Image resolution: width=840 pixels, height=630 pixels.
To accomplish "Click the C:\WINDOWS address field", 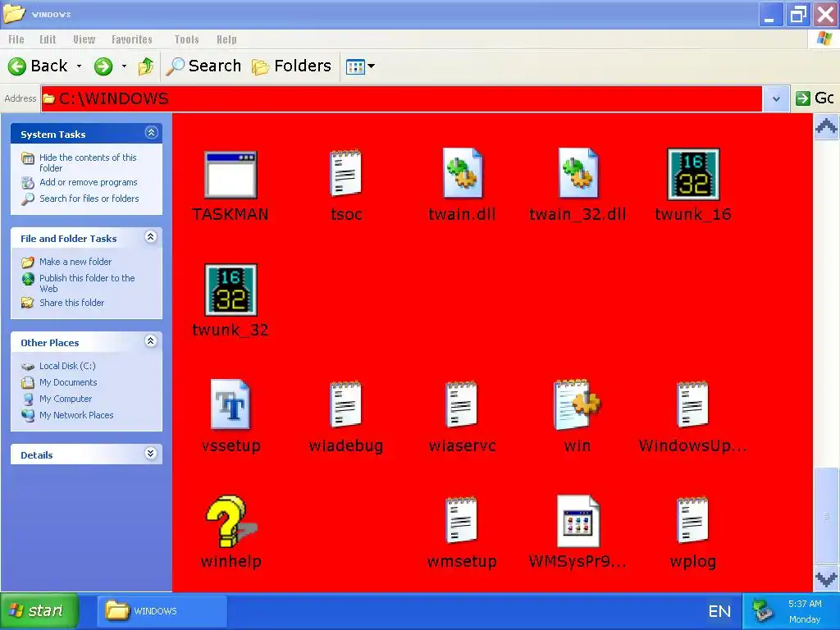I will (402, 98).
